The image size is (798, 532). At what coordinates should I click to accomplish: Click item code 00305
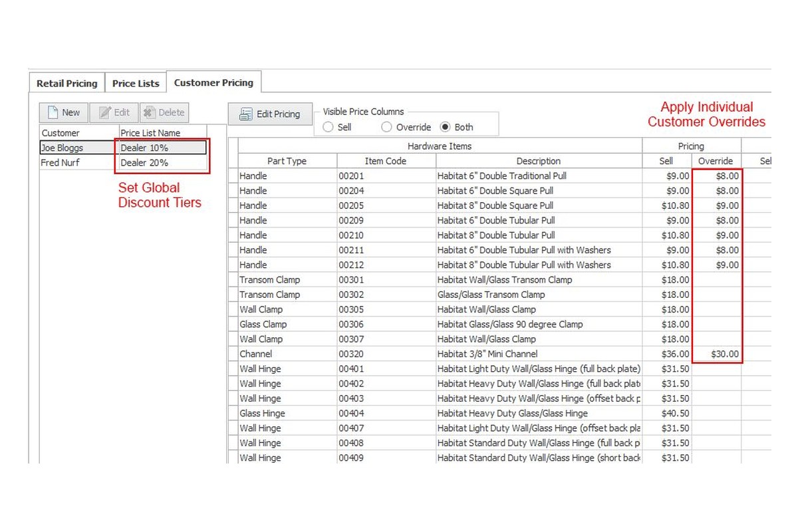[386, 309]
